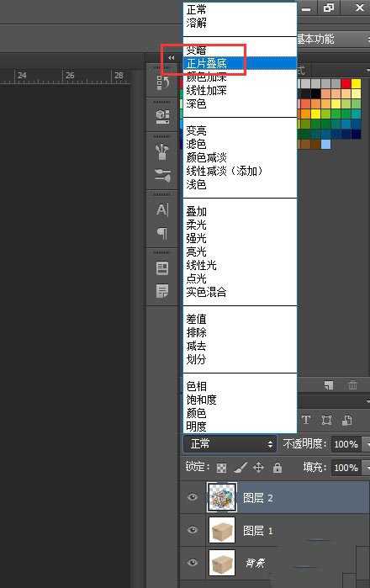The height and width of the screenshot is (588, 370).
Task: Choose 线性加深 blend mode
Action: click(240, 90)
